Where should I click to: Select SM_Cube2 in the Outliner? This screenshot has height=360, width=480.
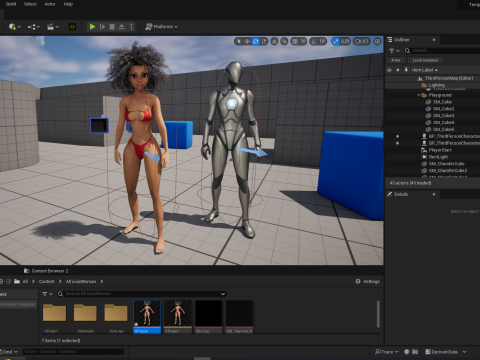tap(443, 109)
